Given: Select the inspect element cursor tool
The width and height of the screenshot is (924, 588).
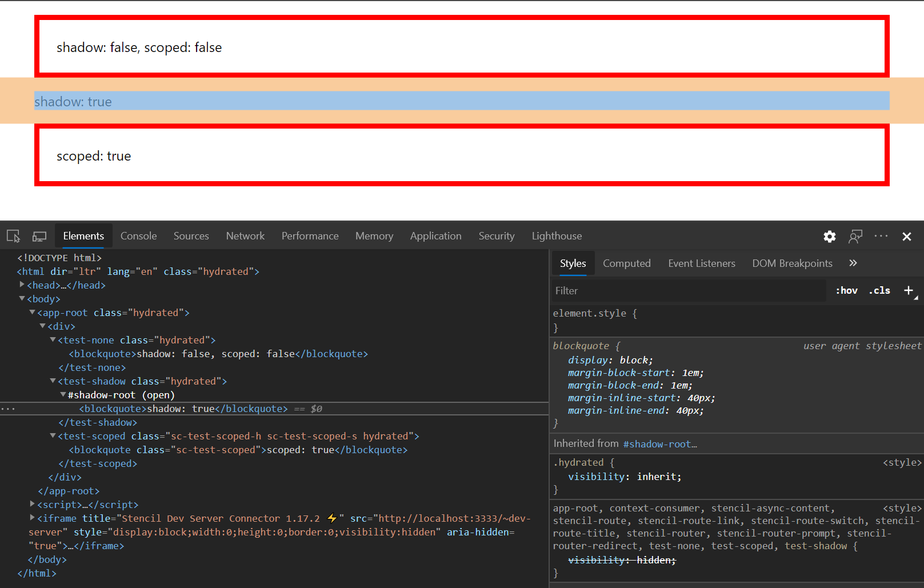Looking at the screenshot, I should [x=13, y=235].
